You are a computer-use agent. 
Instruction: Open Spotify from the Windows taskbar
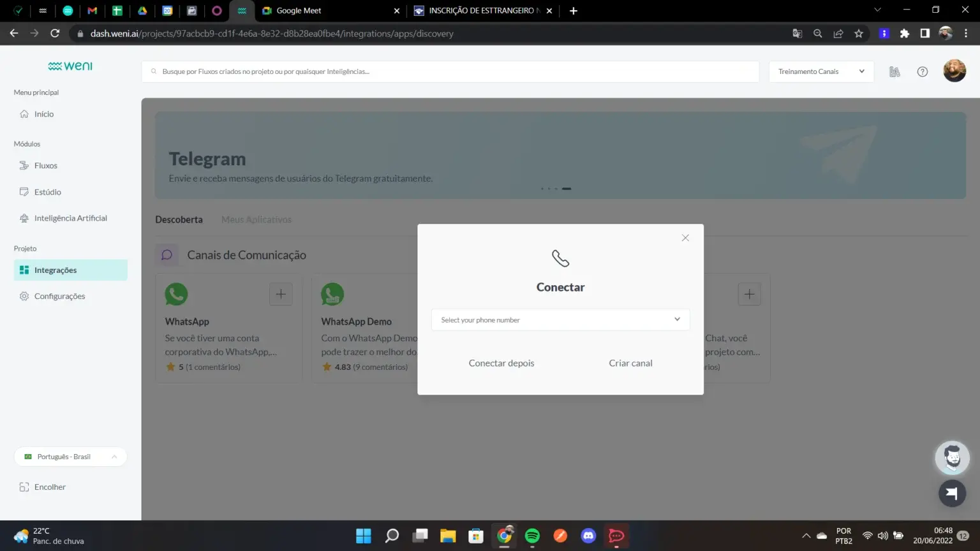[532, 536]
